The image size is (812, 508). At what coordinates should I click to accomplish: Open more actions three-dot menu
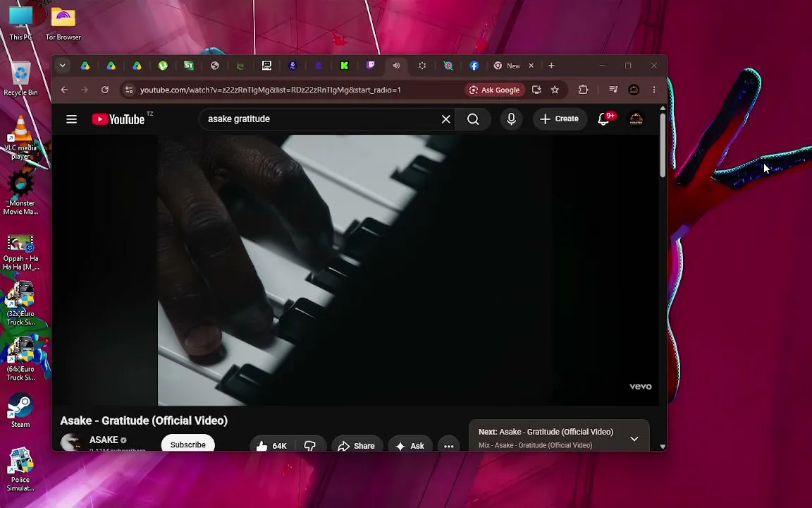click(x=448, y=446)
